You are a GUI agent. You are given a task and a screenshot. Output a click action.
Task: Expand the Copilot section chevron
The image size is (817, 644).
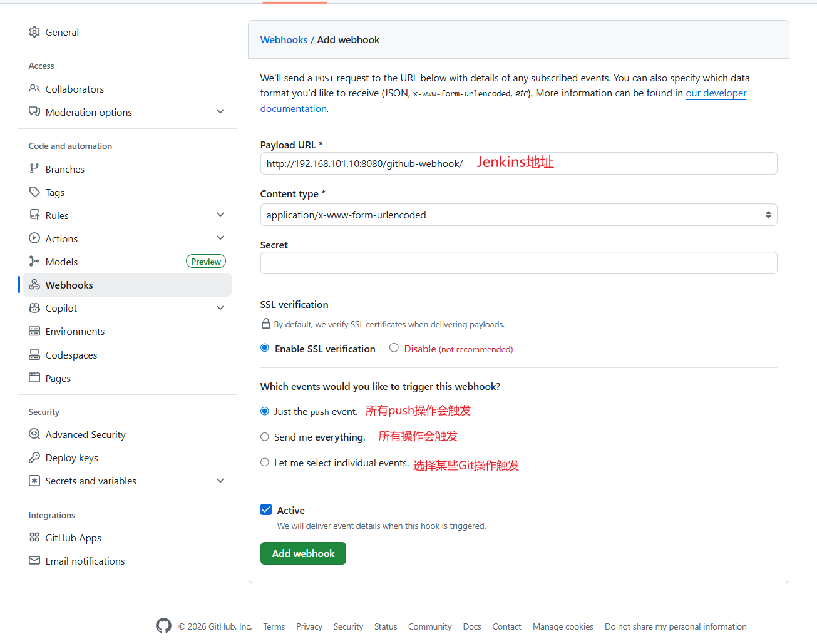click(220, 308)
